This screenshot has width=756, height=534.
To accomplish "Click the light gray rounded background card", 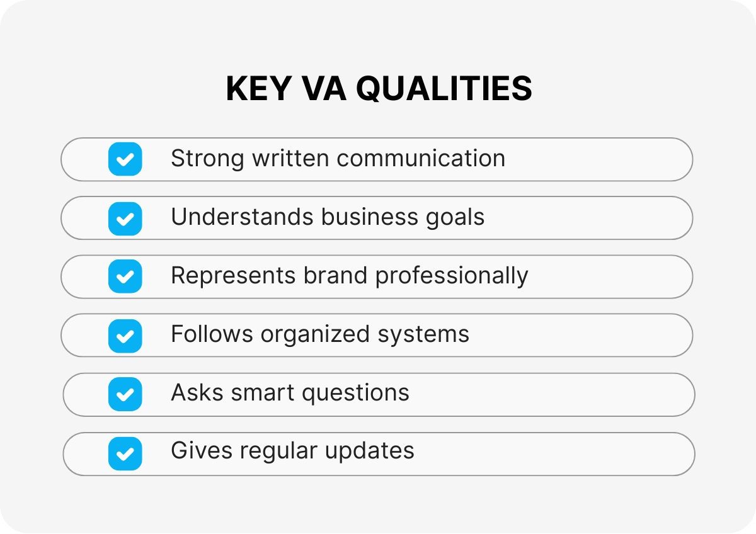I will (378, 504).
